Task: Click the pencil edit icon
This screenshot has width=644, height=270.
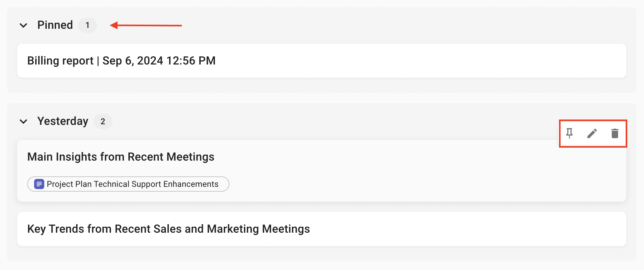Action: point(592,133)
